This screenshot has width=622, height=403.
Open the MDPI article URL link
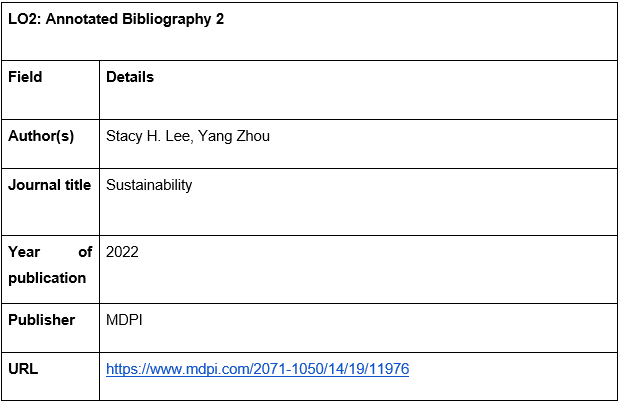coord(257,369)
